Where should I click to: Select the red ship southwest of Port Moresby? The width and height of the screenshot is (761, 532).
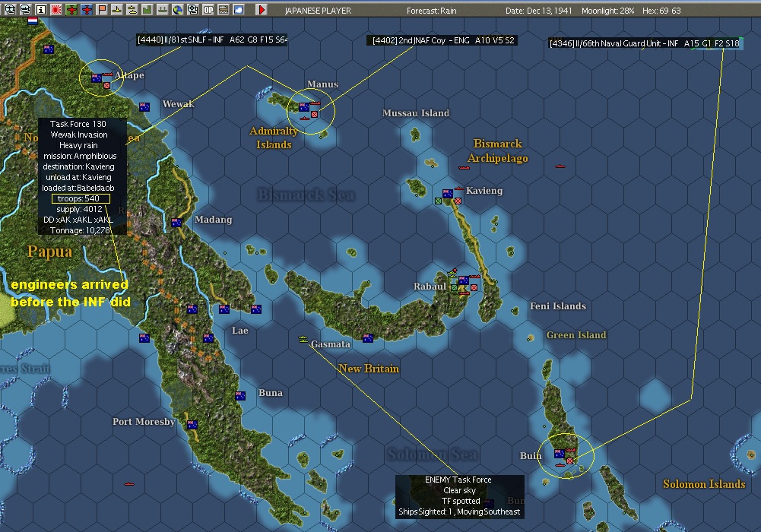point(129,484)
